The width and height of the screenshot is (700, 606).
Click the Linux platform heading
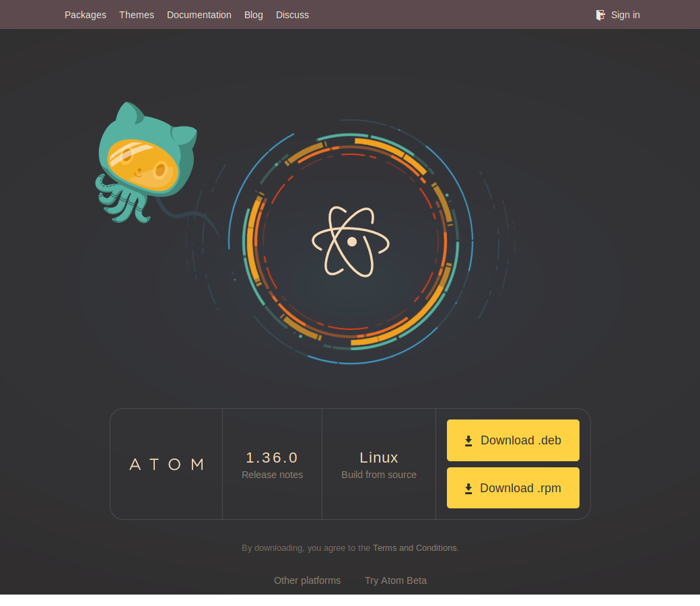tap(378, 458)
